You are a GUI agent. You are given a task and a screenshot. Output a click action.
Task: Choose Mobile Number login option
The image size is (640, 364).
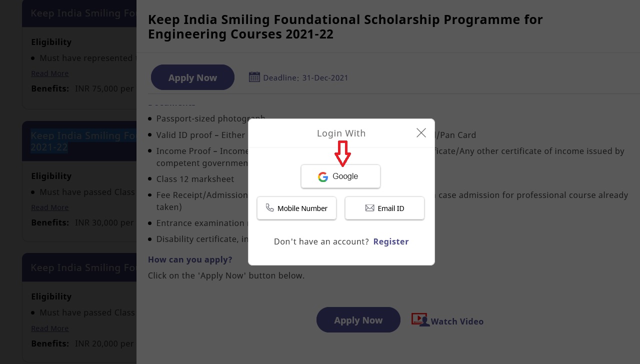(x=296, y=208)
